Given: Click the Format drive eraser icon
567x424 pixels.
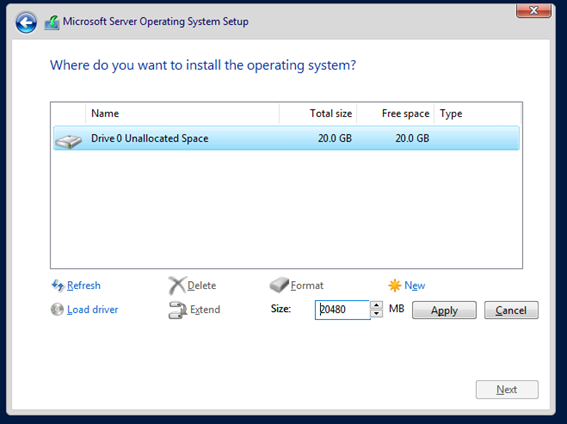Looking at the screenshot, I should pos(279,285).
